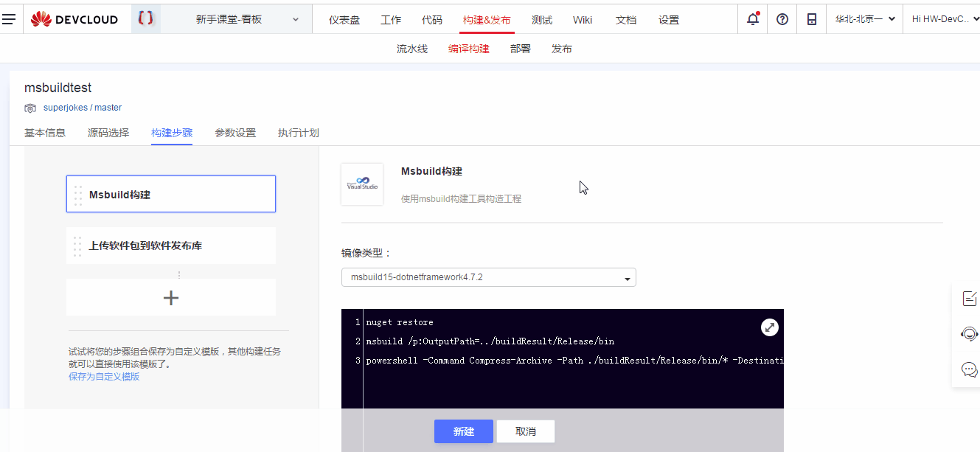Screen dimensions: 980x452
Task: Grab the drag handle of 上传软件包到软件发布库 step
Action: pos(77,245)
